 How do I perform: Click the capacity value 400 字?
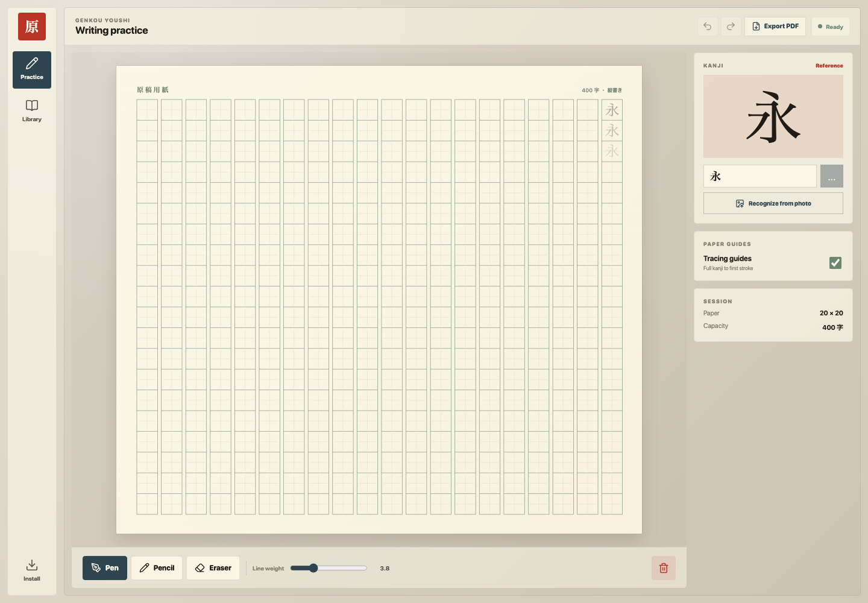832,327
